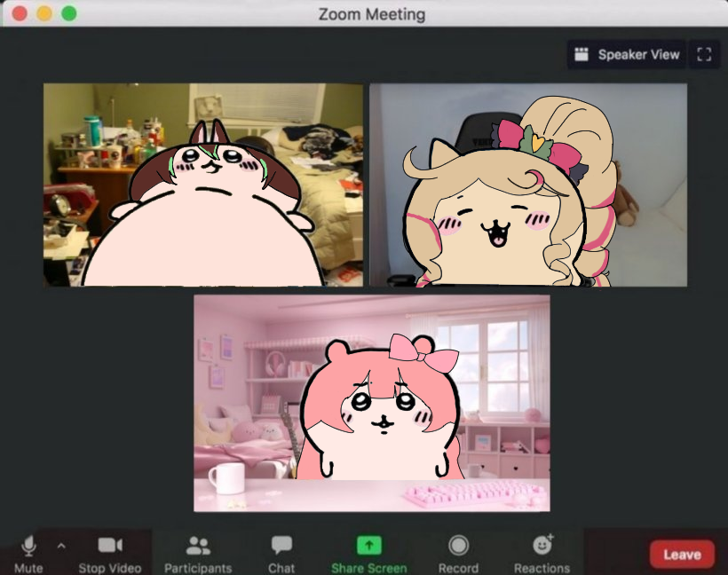The height and width of the screenshot is (575, 728).
Task: Select the brown-haired character video tile
Action: (203, 185)
